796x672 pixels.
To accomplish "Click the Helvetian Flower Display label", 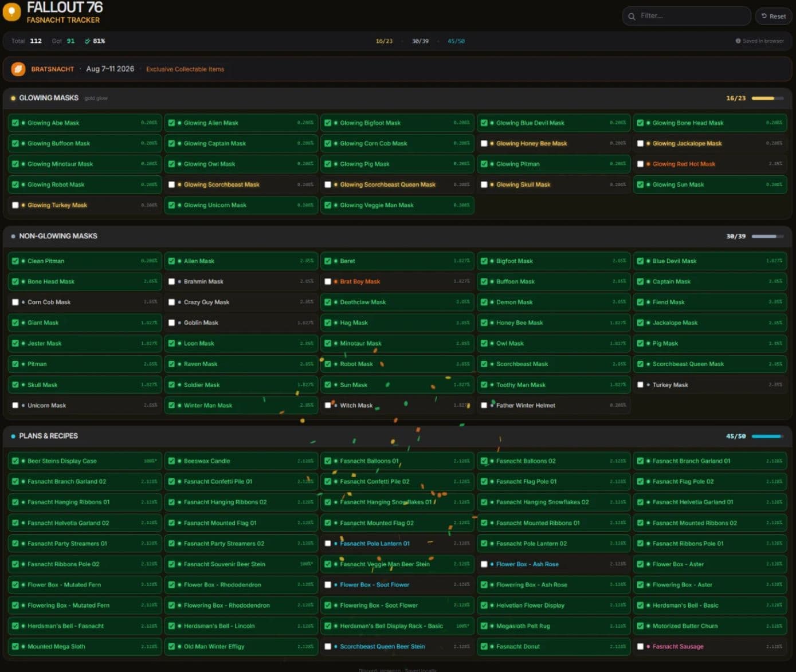I will pyautogui.click(x=530, y=606).
